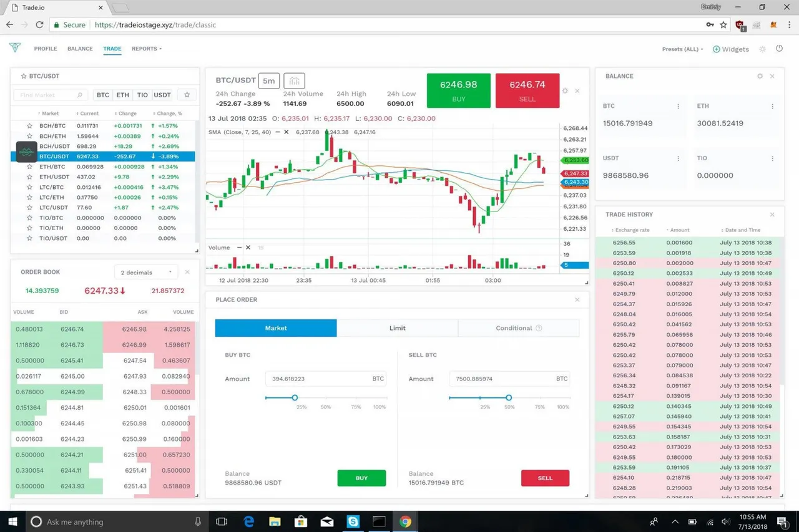Open the 2 decimals dropdown
The height and width of the screenshot is (532, 799).
tap(146, 273)
